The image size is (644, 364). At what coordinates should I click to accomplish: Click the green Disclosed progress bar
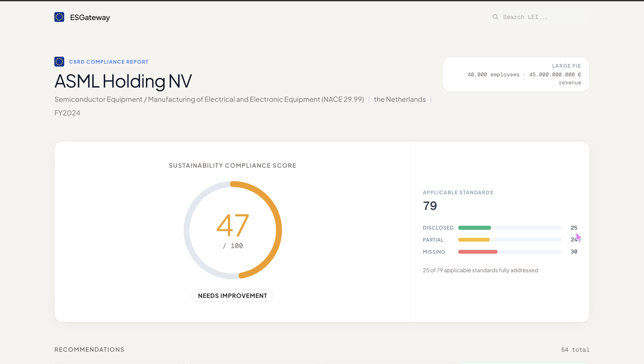pos(474,228)
